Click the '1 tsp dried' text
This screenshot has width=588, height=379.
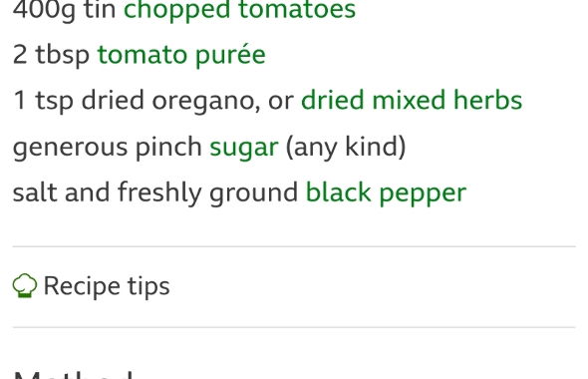point(79,101)
